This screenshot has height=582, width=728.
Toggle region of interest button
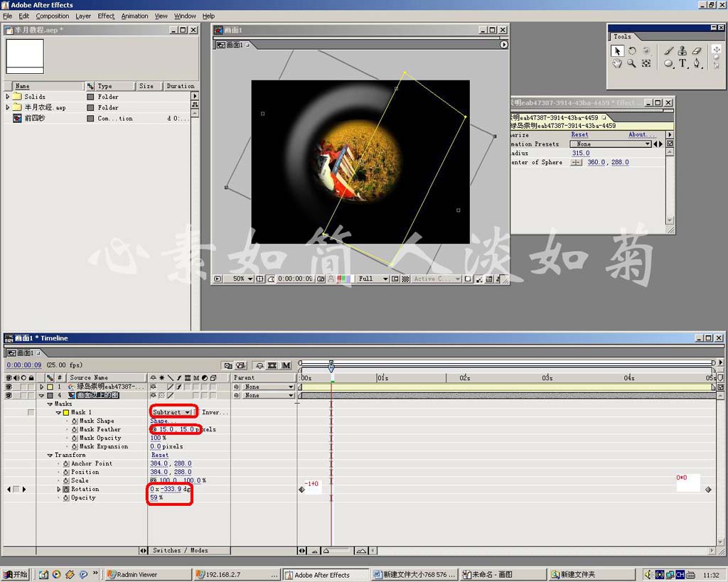tap(395, 279)
